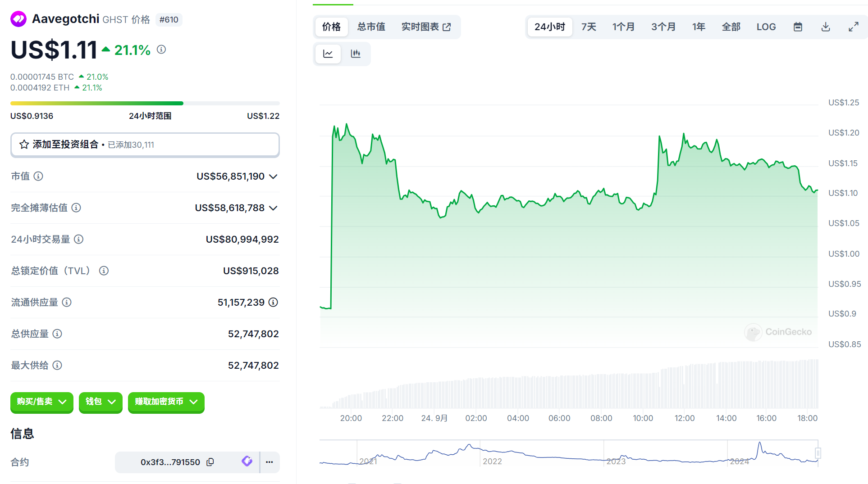Add to portfolio via 添加至投资组合 button
Viewport: 868px width, 484px height.
pos(145,145)
